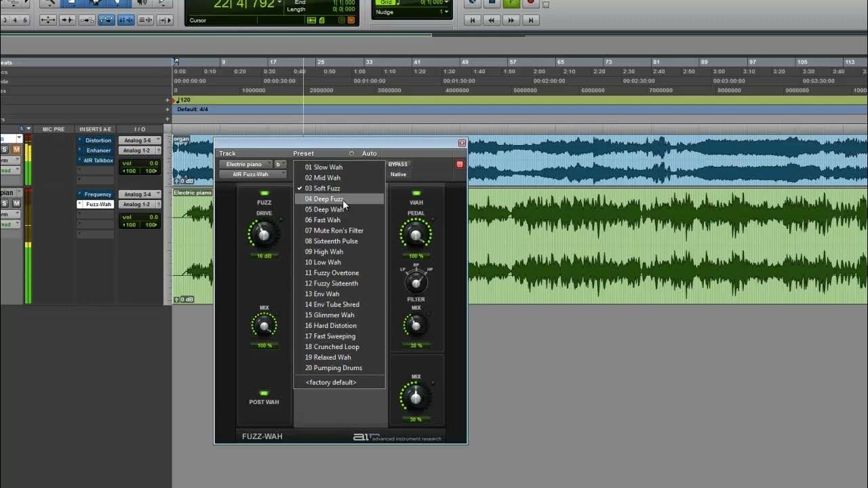Toggle the WAH enable LED

click(416, 194)
